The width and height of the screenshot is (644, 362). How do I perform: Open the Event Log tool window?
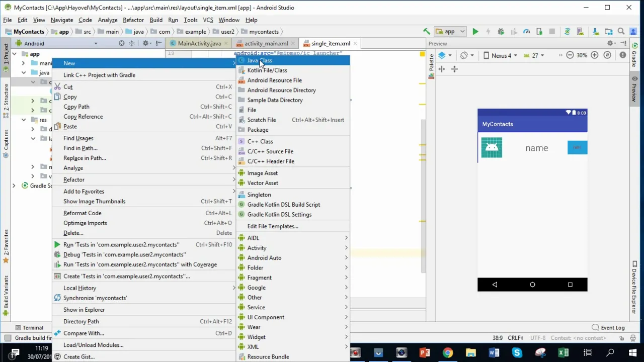(x=608, y=327)
